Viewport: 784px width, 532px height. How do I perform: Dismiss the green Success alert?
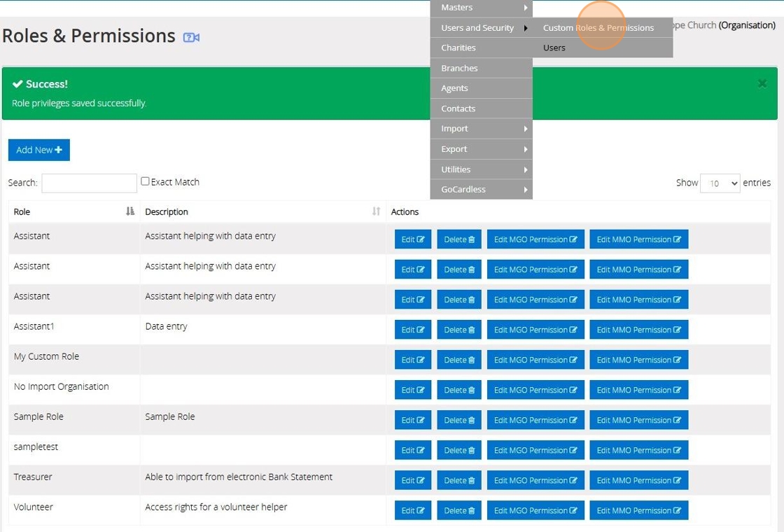(762, 83)
